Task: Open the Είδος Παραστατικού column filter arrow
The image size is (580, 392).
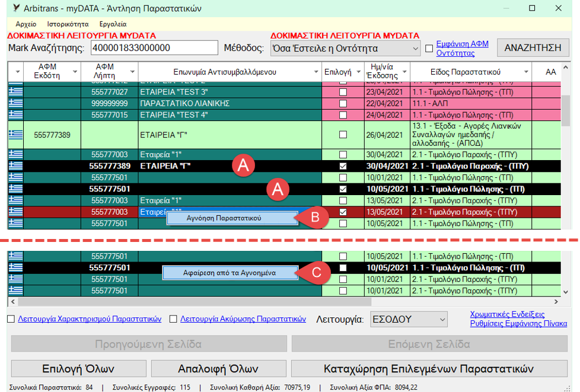Action: click(x=526, y=72)
